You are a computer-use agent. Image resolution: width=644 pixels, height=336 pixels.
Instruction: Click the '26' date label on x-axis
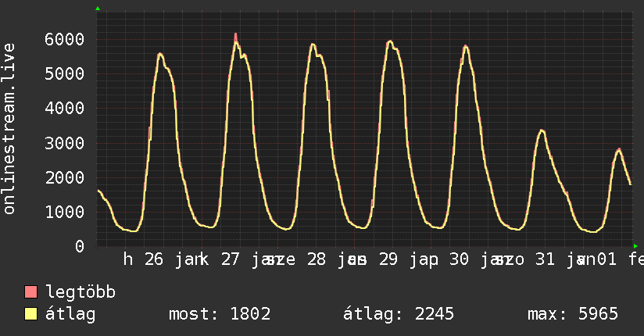pos(154,259)
